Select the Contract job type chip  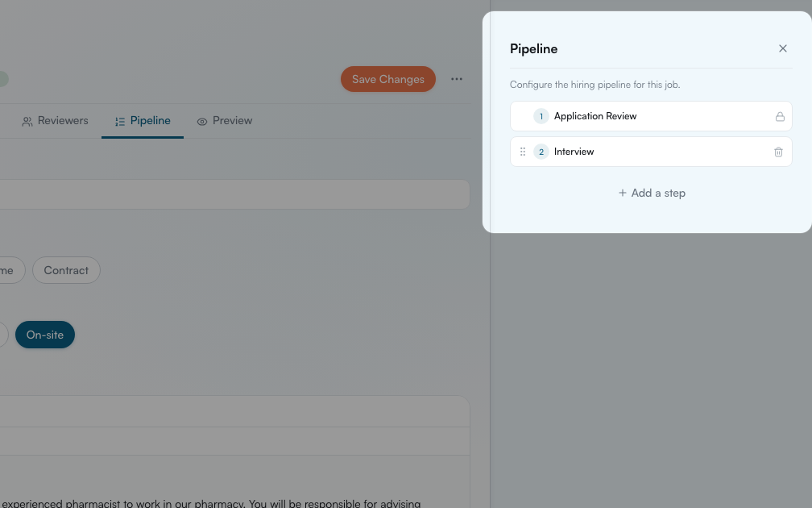[x=66, y=270]
